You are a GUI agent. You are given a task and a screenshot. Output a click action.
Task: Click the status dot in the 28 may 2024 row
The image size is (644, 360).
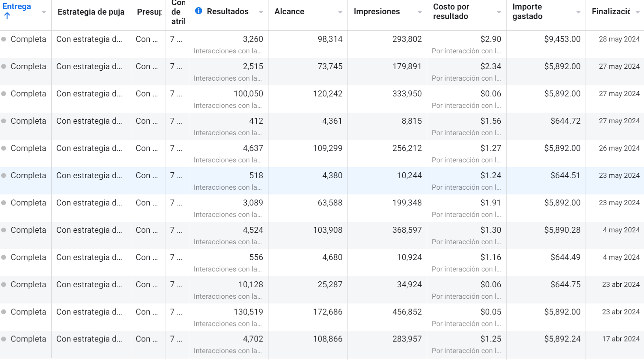[x=4, y=39]
